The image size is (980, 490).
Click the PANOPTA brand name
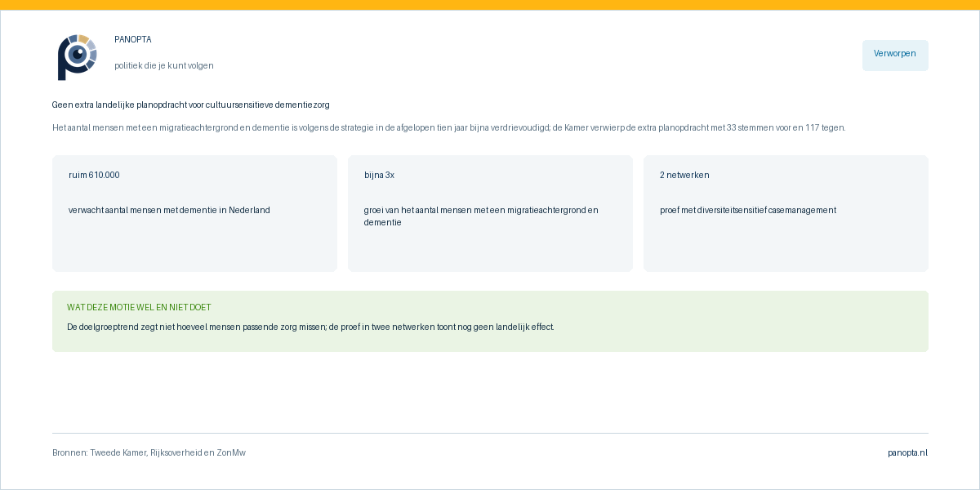tap(133, 40)
